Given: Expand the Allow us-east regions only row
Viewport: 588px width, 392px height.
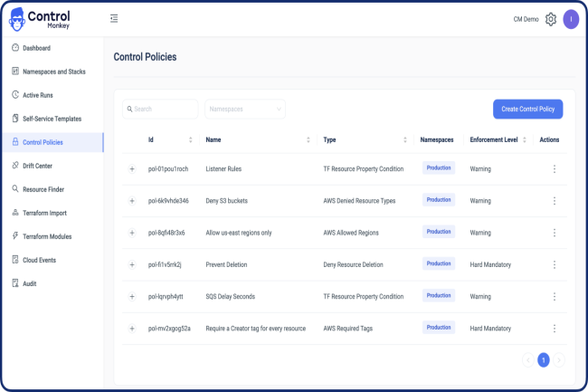Looking at the screenshot, I should click(x=132, y=233).
